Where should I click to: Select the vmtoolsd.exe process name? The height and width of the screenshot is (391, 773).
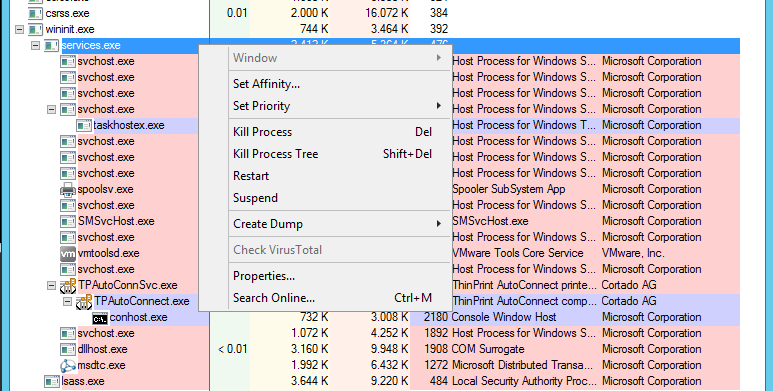pos(108,253)
